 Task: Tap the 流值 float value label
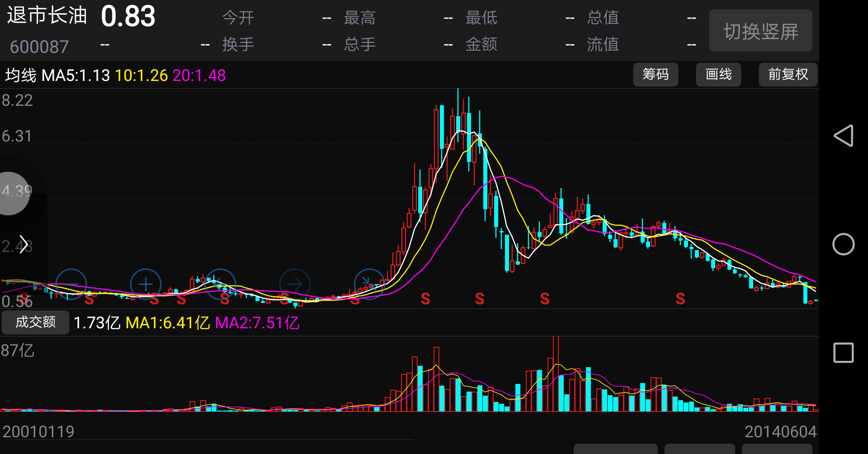tap(603, 44)
